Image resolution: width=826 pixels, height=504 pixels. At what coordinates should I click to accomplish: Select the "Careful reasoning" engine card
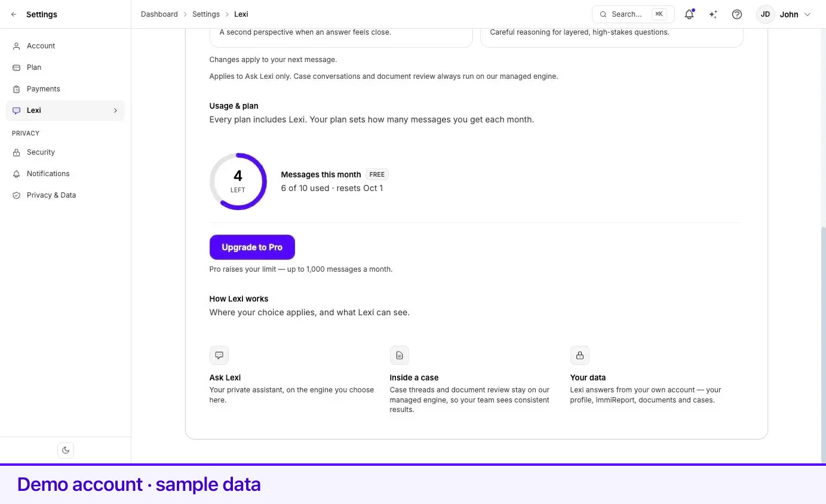point(612,37)
